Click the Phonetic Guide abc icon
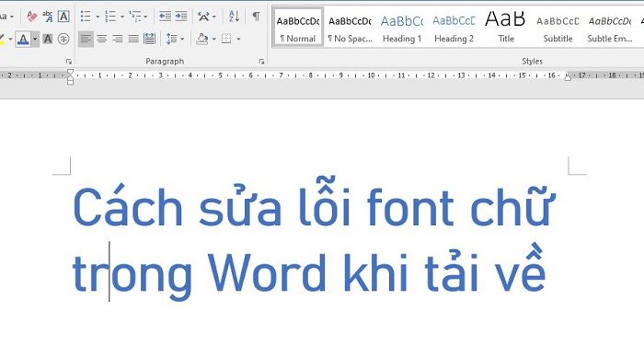This screenshot has height=345, width=644. pos(48,17)
